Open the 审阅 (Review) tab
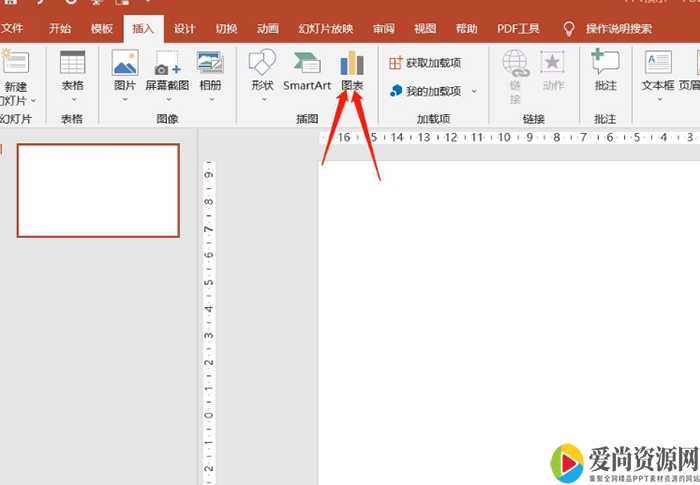Screen dimensions: 700x485 tap(383, 29)
